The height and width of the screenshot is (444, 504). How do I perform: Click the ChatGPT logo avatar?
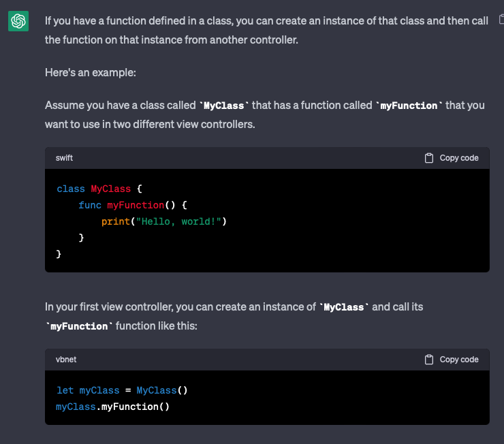(x=18, y=22)
